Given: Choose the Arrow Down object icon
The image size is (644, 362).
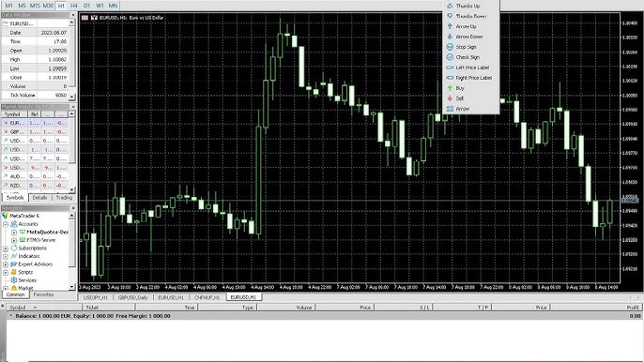Looking at the screenshot, I should [x=450, y=37].
